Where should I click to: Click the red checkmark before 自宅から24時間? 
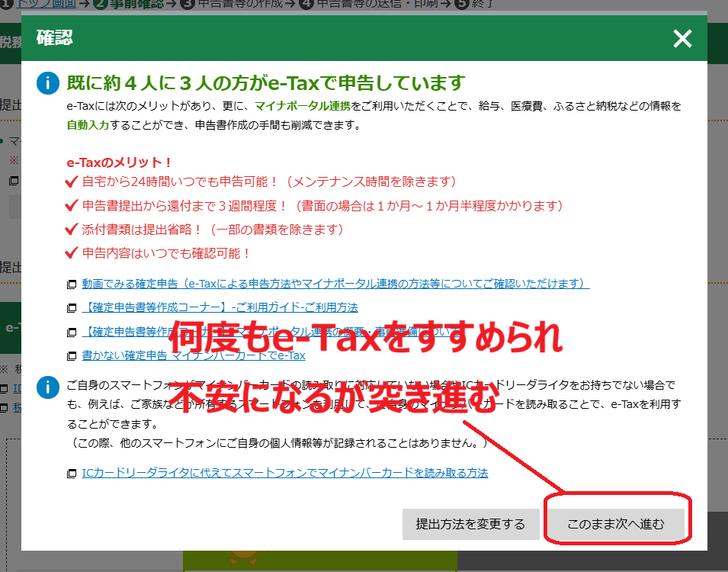(x=72, y=182)
